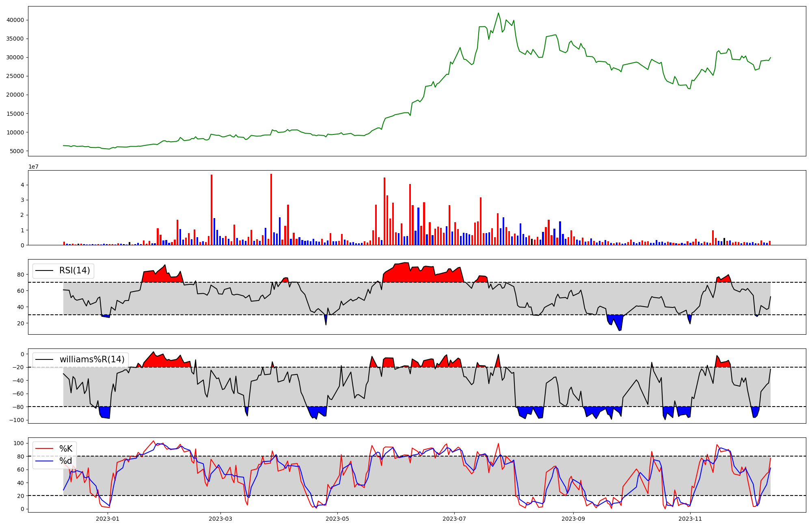Viewport: 812px width, 528px height.
Task: Click the 80 tick on RSI axis
Action: point(20,275)
